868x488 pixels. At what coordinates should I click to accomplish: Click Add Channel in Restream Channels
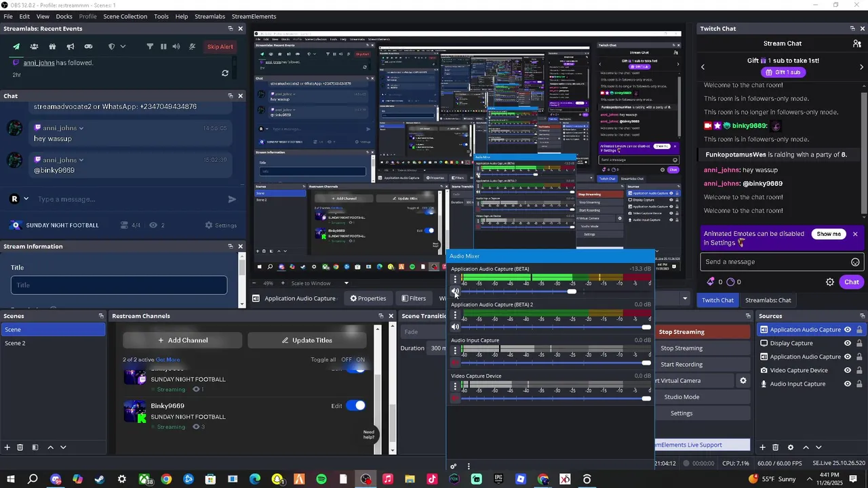click(x=183, y=340)
